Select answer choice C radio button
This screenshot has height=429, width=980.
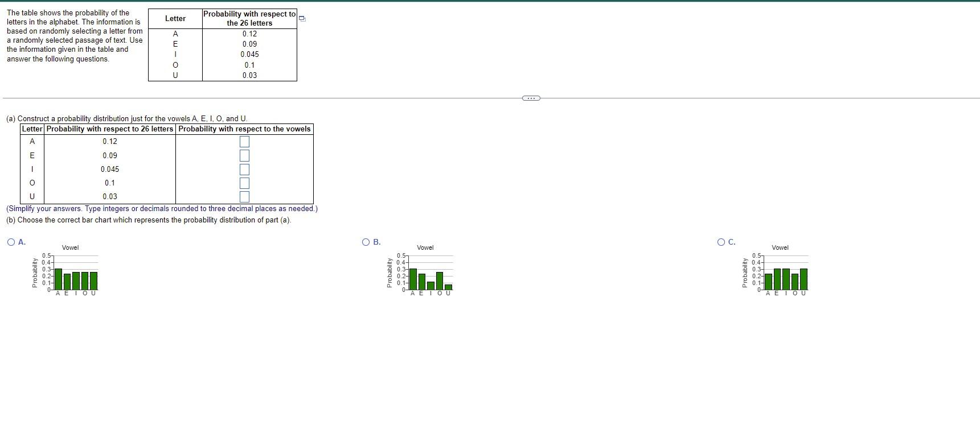click(x=721, y=242)
